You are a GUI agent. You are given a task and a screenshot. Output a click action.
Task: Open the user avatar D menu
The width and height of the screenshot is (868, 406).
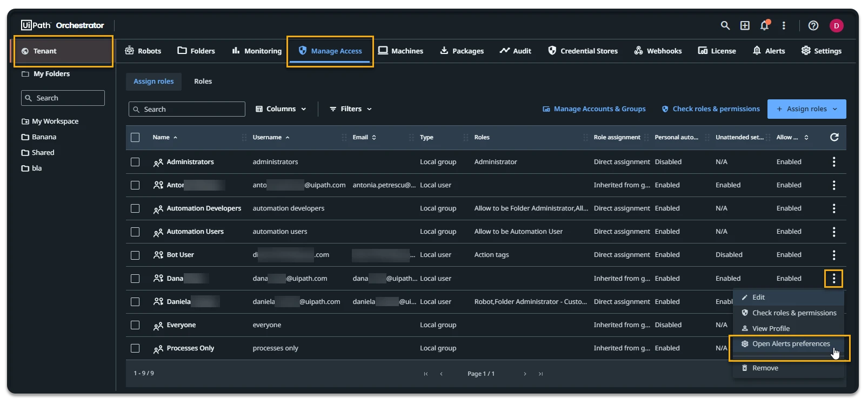pos(837,25)
